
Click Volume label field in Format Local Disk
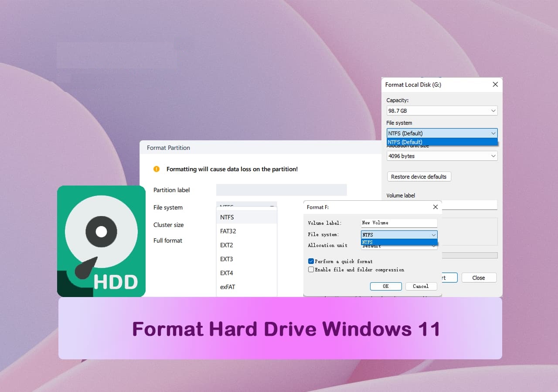point(470,205)
